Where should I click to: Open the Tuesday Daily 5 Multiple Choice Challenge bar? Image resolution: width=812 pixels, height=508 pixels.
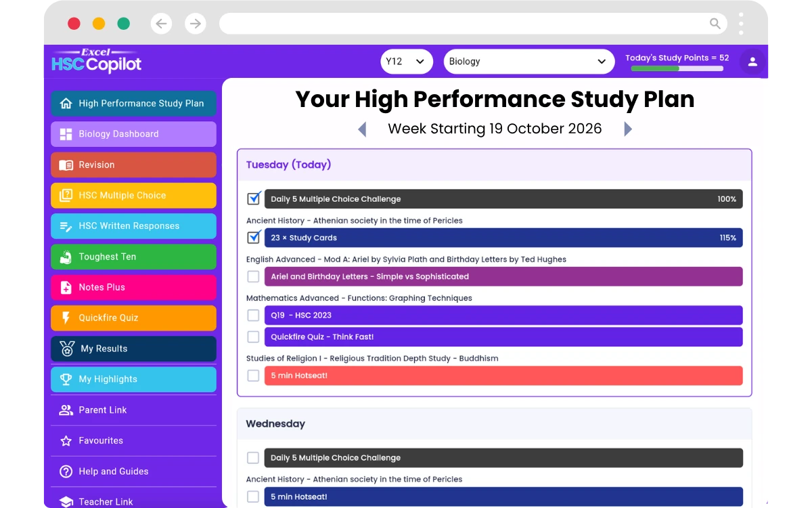click(x=503, y=198)
